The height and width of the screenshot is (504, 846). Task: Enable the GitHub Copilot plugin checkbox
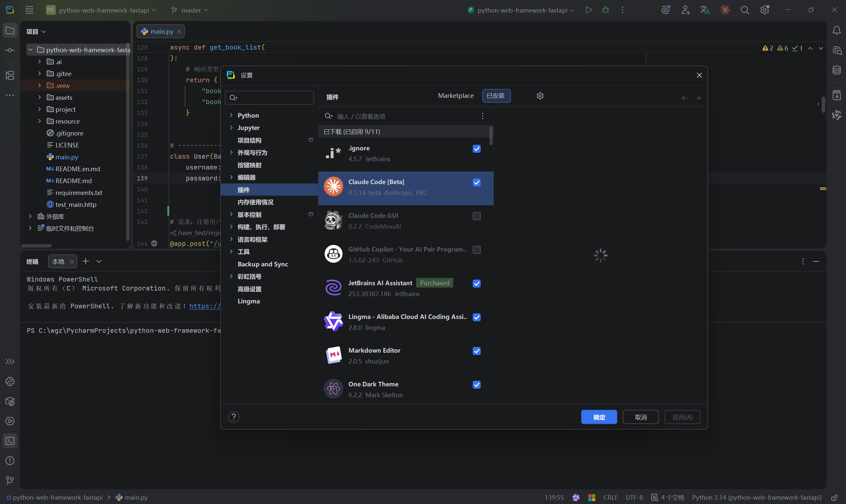476,250
